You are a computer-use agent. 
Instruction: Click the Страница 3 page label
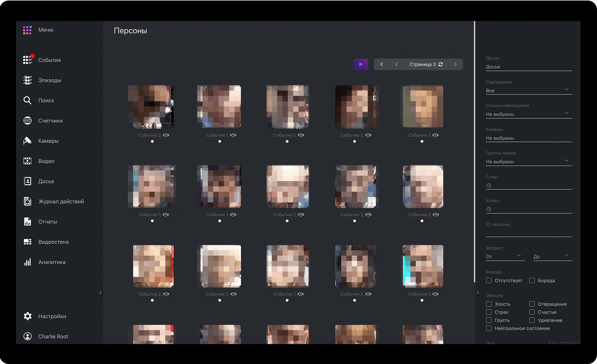coord(422,64)
